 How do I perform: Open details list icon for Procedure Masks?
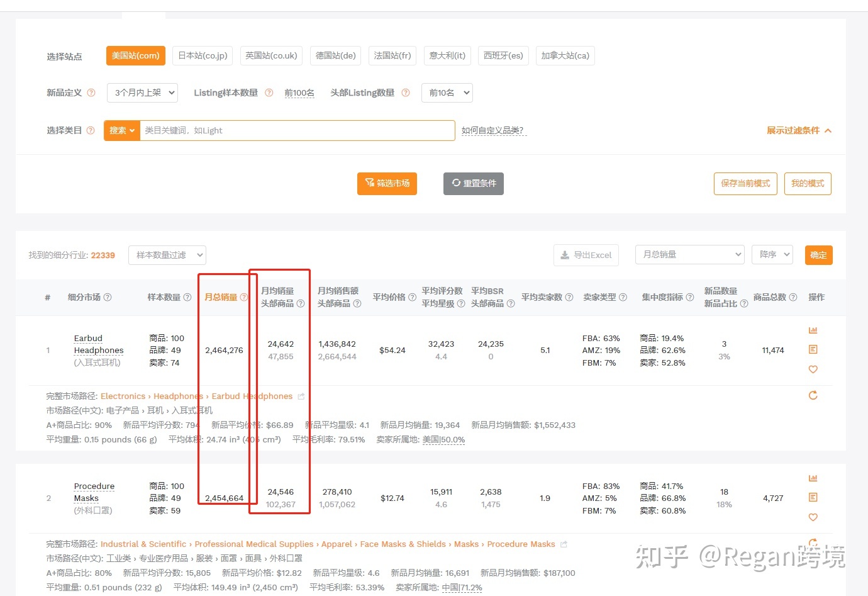[x=813, y=497]
